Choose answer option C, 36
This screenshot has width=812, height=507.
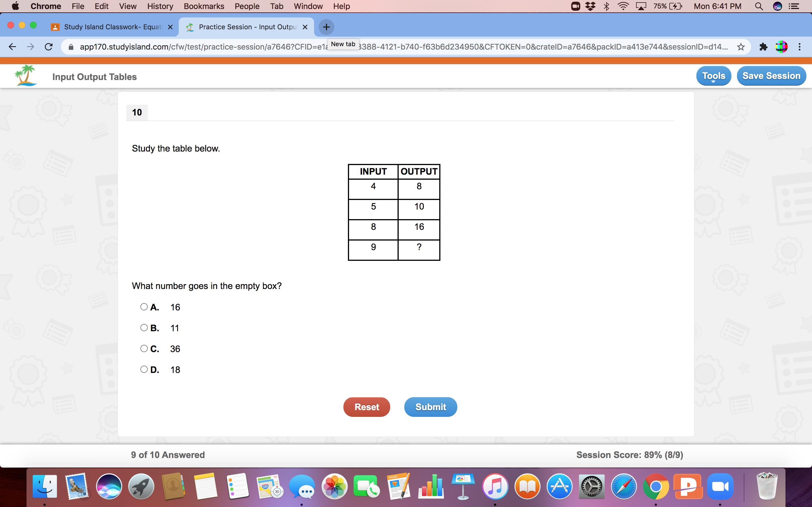tap(144, 348)
